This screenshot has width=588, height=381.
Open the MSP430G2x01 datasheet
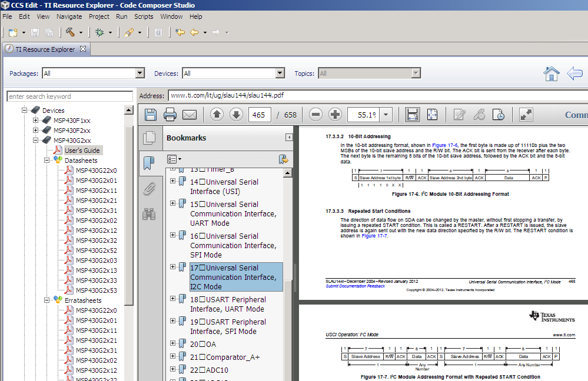(97, 180)
